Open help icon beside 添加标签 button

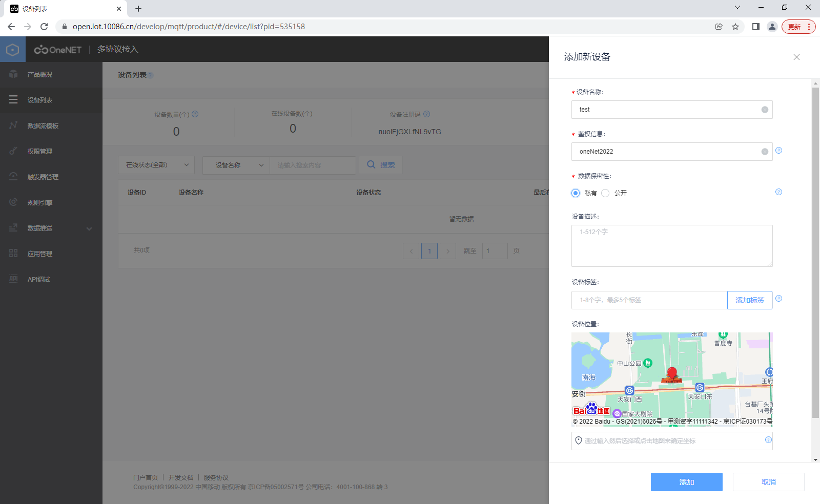[x=778, y=299]
